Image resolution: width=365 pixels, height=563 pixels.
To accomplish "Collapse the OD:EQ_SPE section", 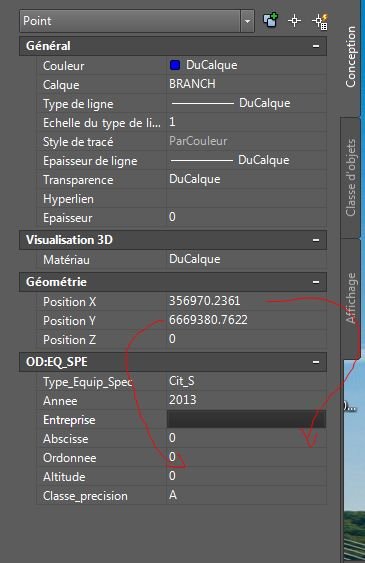I will pyautogui.click(x=316, y=362).
